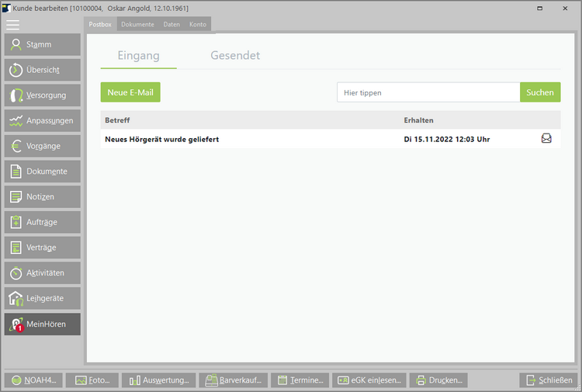Select Anpassungen in the sidebar

coord(42,121)
